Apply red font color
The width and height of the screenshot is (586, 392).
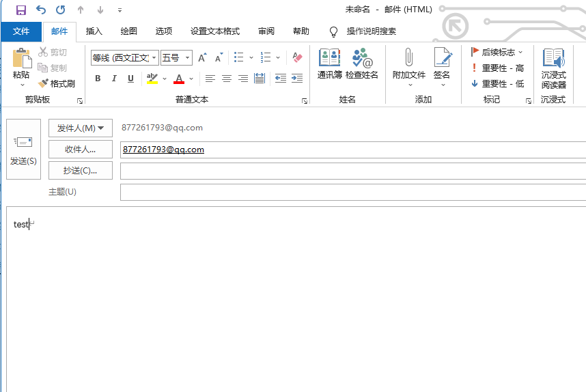pyautogui.click(x=179, y=79)
